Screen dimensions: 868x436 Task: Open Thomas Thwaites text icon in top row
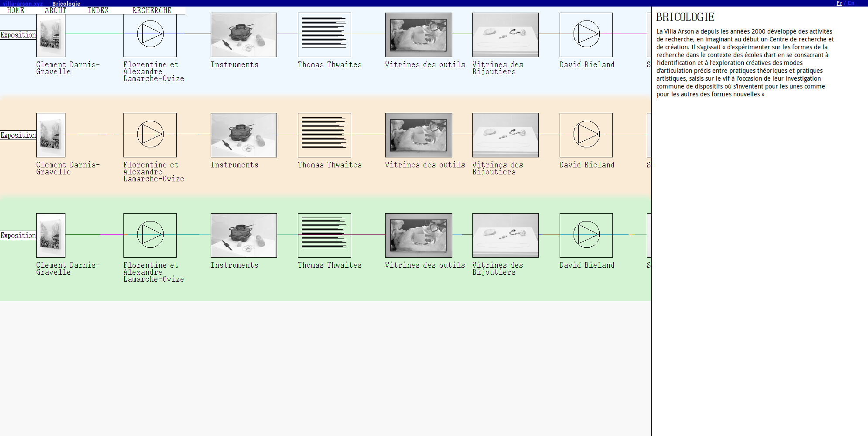325,34
